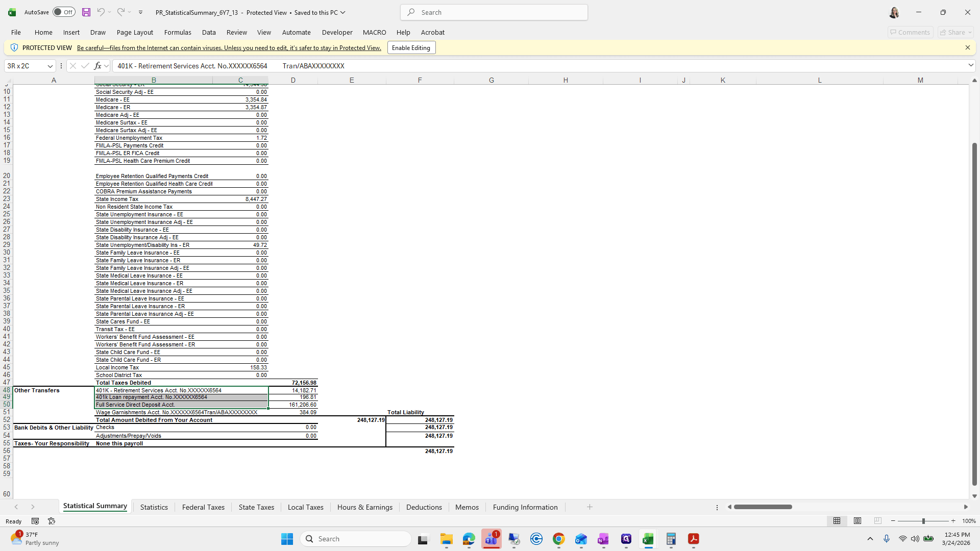Switch to Normal view in status bar
Image resolution: width=980 pixels, height=551 pixels.
(x=837, y=521)
